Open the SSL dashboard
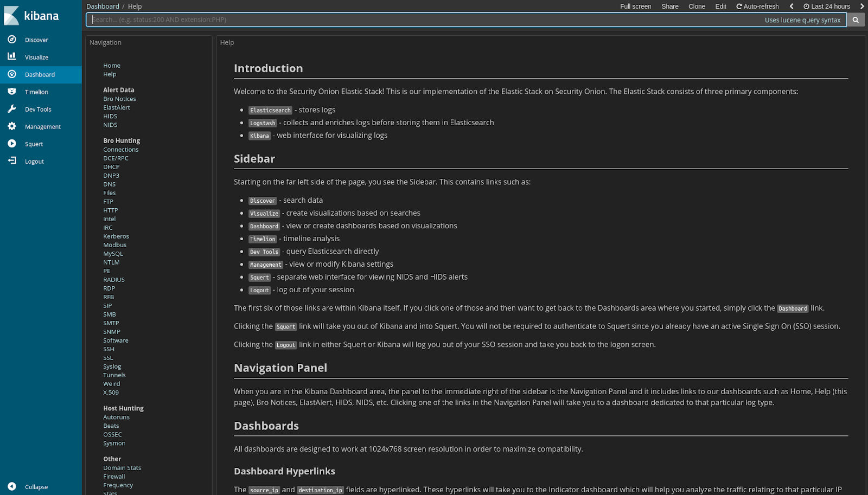Image resolution: width=868 pixels, height=495 pixels. point(108,358)
